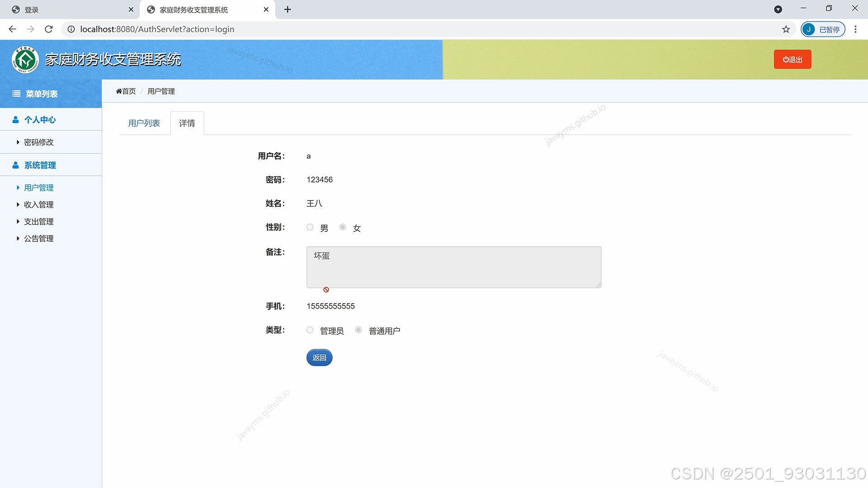Click the password value 123456
The height and width of the screenshot is (488, 868).
320,180
